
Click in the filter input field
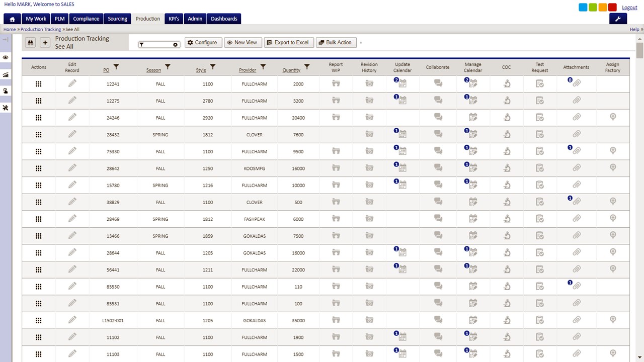159,45
